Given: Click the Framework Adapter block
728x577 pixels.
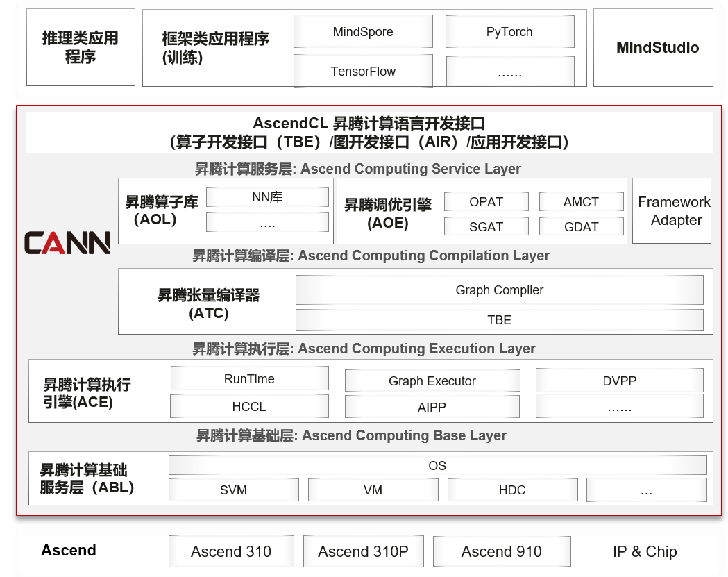Looking at the screenshot, I should point(672,211).
